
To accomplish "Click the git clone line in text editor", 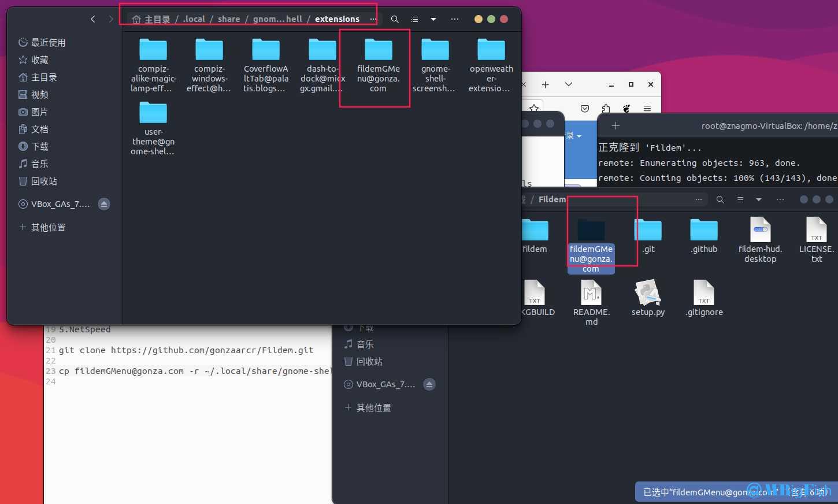I will pyautogui.click(x=186, y=350).
